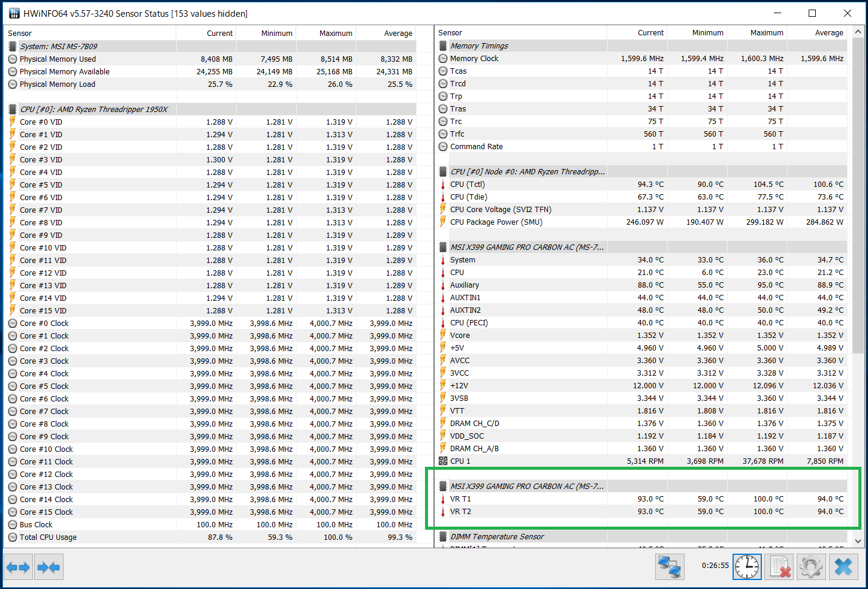
Task: Click the right pane vertical scrollbar track
Action: (x=858, y=286)
